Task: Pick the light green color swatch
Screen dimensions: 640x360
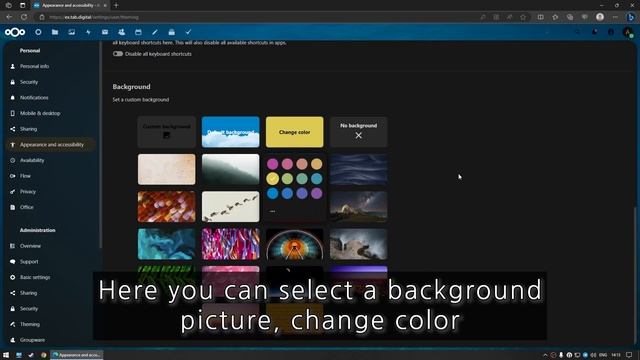Action: [287, 178]
